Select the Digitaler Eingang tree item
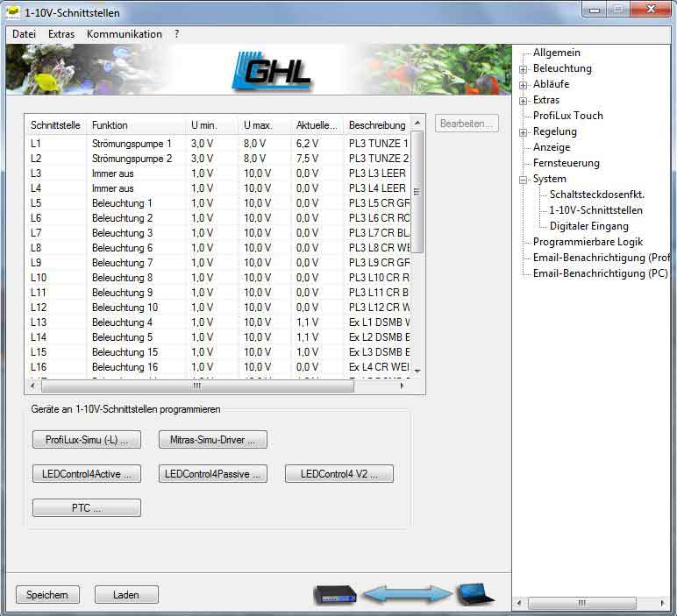The width and height of the screenshot is (677, 616). click(588, 226)
